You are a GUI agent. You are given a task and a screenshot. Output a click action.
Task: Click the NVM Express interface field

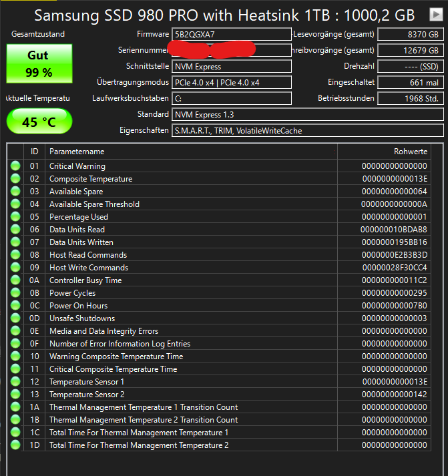[232, 66]
